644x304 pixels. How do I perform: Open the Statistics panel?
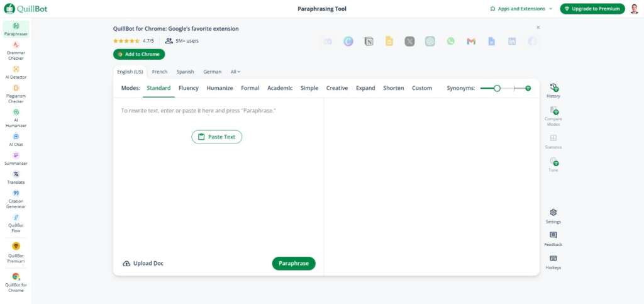(553, 142)
